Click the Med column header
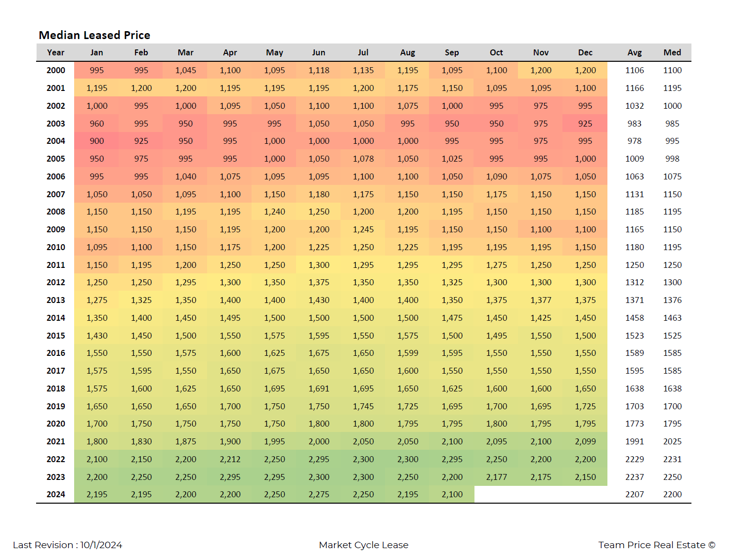729x560 pixels. tap(672, 52)
